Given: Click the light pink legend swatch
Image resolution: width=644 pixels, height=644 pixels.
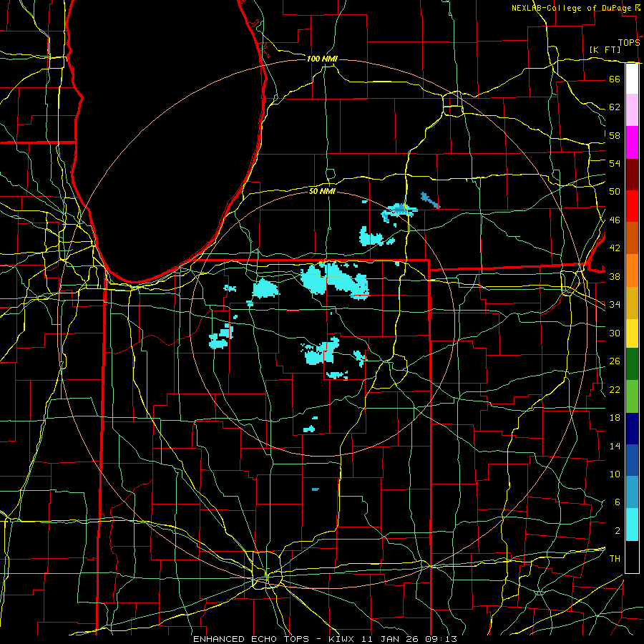Looking at the screenshot, I should 632,110.
